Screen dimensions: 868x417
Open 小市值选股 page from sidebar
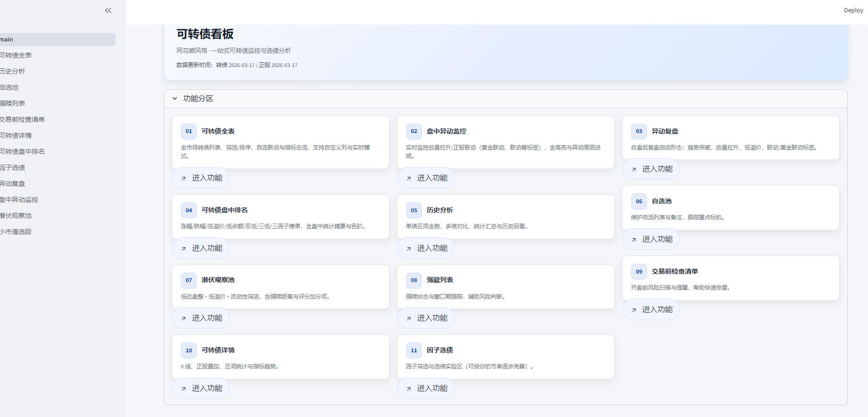(16, 232)
